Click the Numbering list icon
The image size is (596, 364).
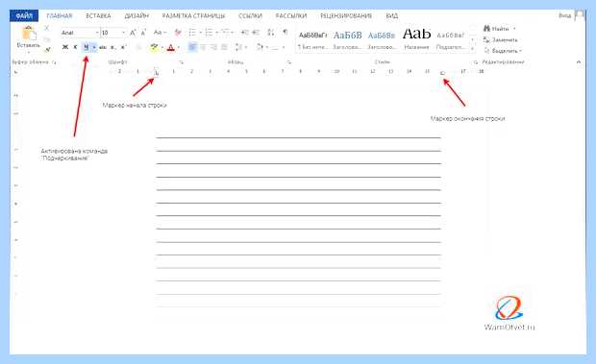(209, 33)
